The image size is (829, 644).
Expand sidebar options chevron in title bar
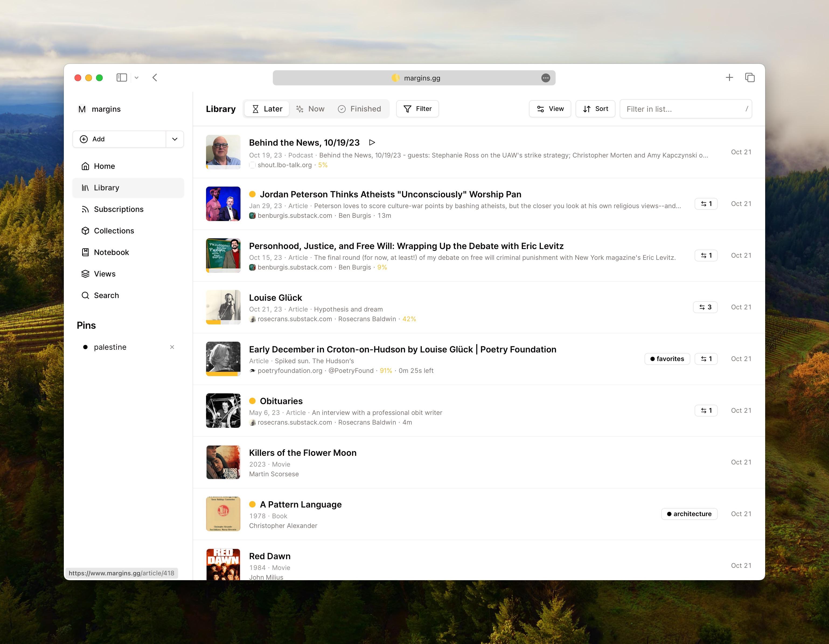[x=137, y=78]
